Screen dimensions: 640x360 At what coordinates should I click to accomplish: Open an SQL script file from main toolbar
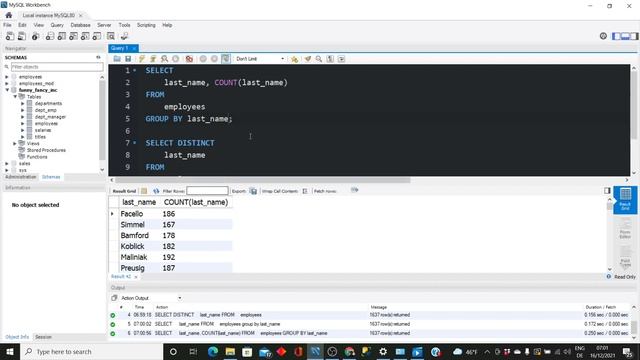click(22, 36)
